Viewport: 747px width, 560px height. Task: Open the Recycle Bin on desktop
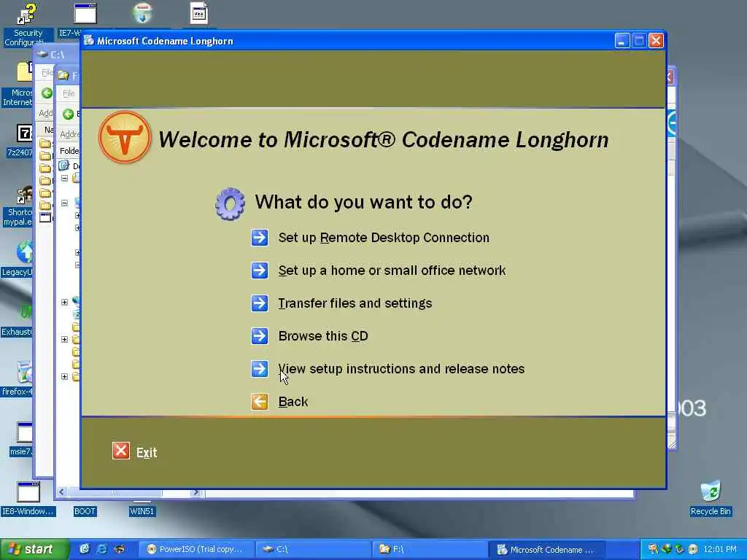[711, 499]
